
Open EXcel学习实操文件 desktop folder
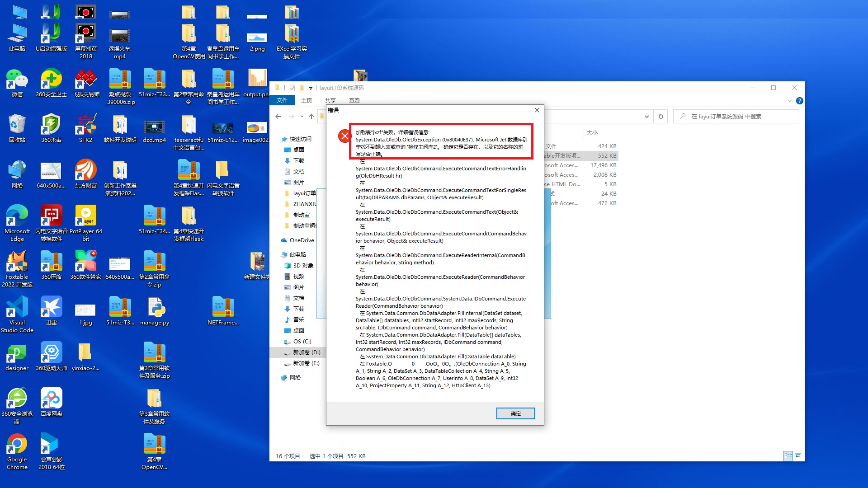click(292, 42)
